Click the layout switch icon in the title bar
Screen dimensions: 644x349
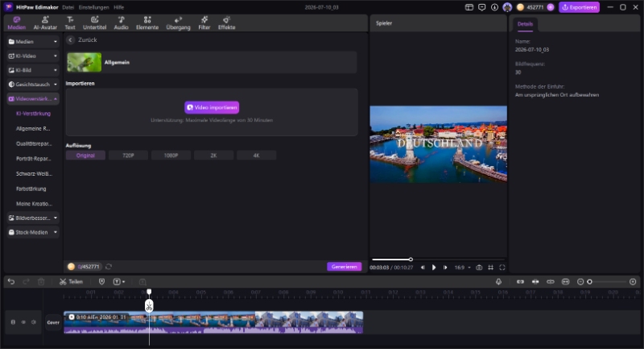(x=469, y=7)
